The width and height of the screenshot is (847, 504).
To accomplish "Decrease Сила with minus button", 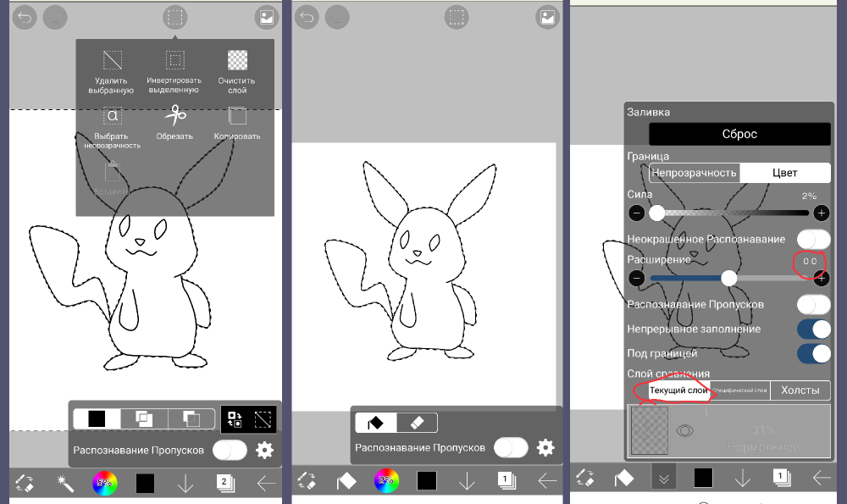I will 637,213.
